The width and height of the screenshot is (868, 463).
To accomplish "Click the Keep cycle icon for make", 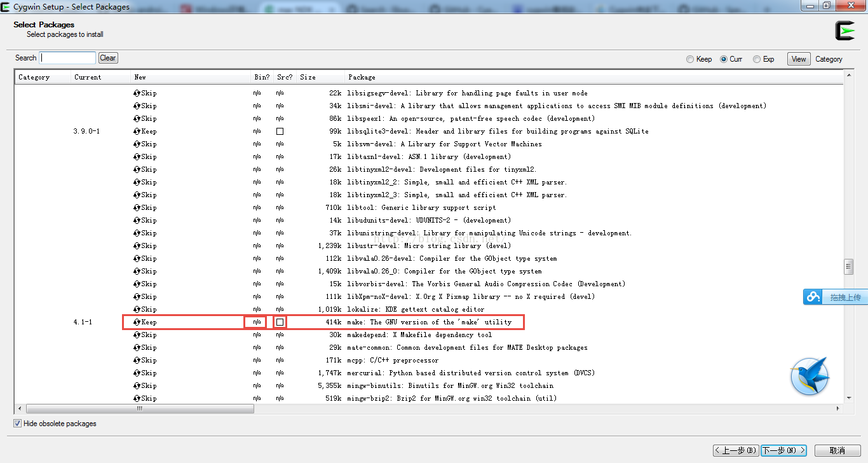I will pos(137,322).
